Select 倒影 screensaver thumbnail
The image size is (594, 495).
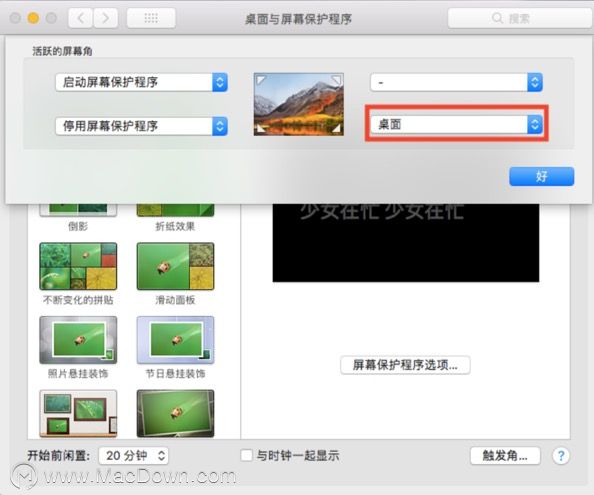78,210
